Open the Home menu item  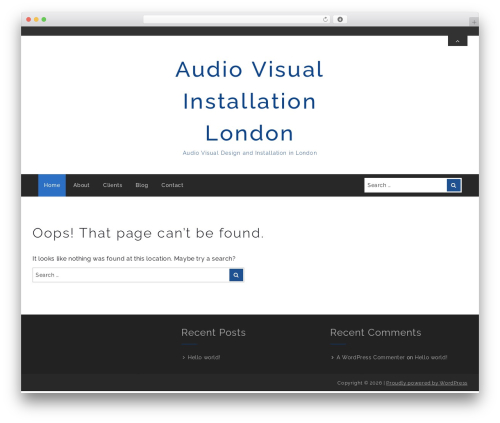pos(52,185)
